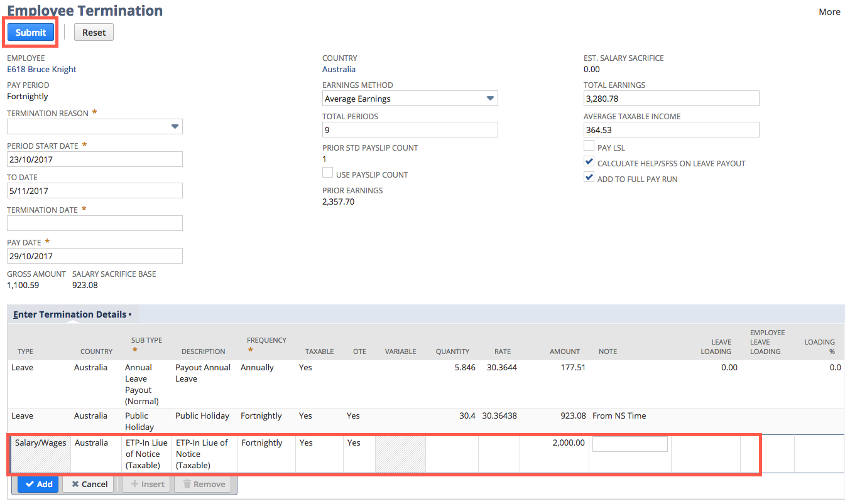Click the Termination Date input field
845x504 pixels.
click(94, 223)
